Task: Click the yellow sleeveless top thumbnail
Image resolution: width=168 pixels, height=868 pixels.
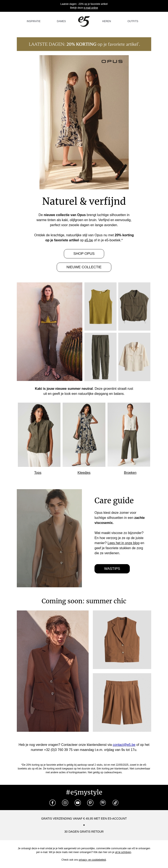Action: point(100,306)
